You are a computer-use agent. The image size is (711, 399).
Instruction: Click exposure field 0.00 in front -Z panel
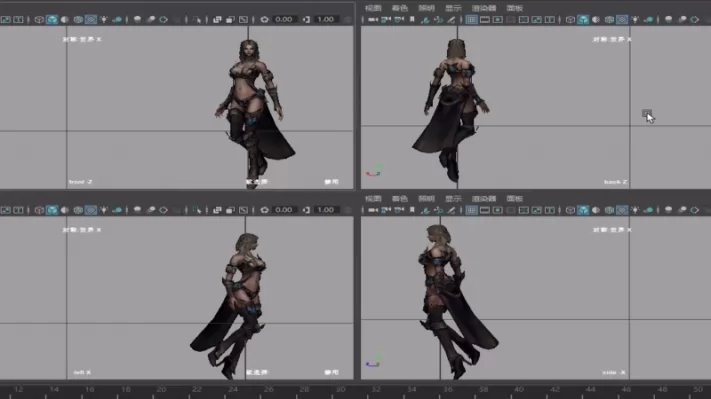284,19
